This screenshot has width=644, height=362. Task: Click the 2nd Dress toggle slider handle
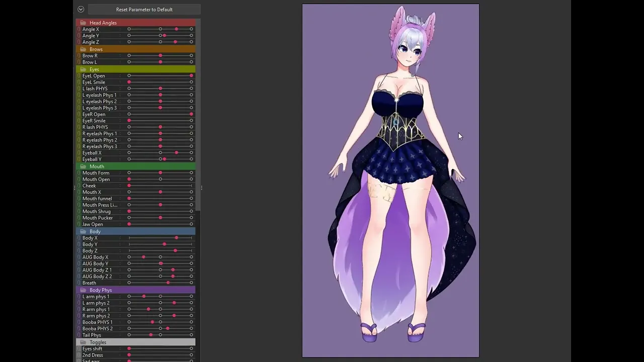pos(129,355)
